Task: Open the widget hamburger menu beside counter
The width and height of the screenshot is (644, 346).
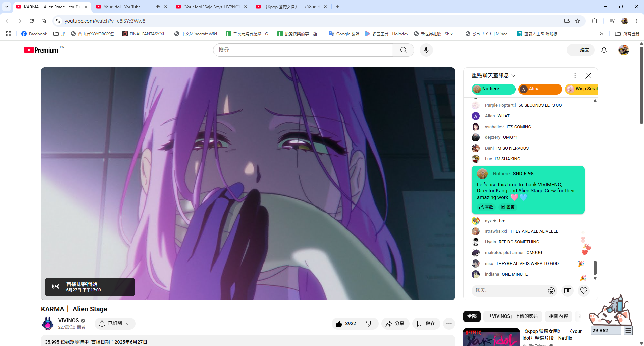Action: click(628, 331)
